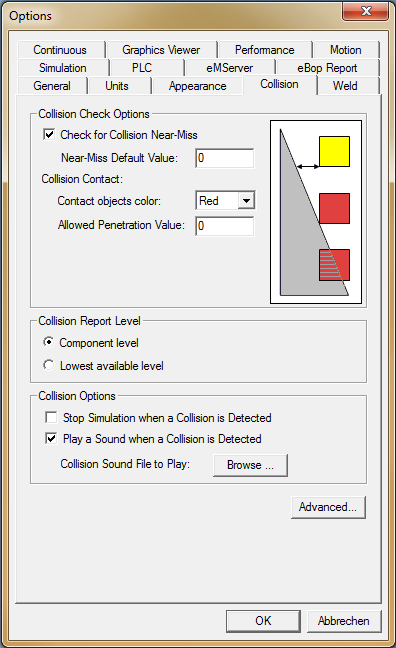
Task: Switch to the Graphics Viewer tab
Action: click(161, 50)
